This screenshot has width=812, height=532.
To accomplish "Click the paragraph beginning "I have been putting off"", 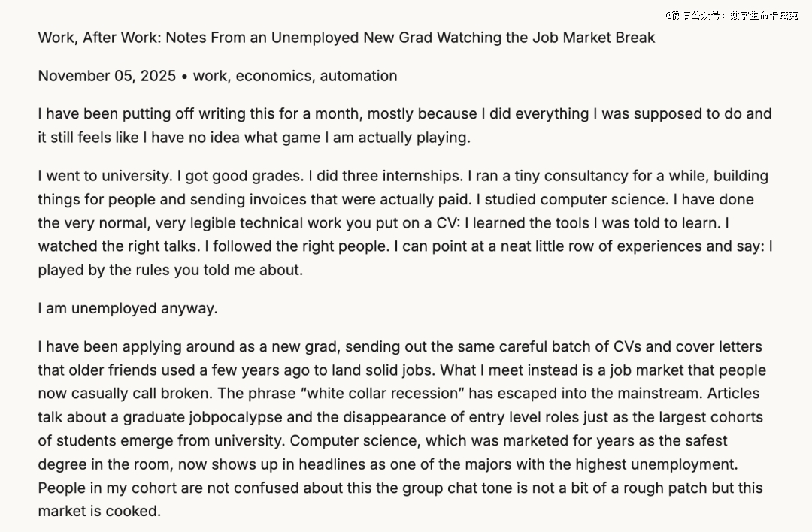I will click(404, 125).
